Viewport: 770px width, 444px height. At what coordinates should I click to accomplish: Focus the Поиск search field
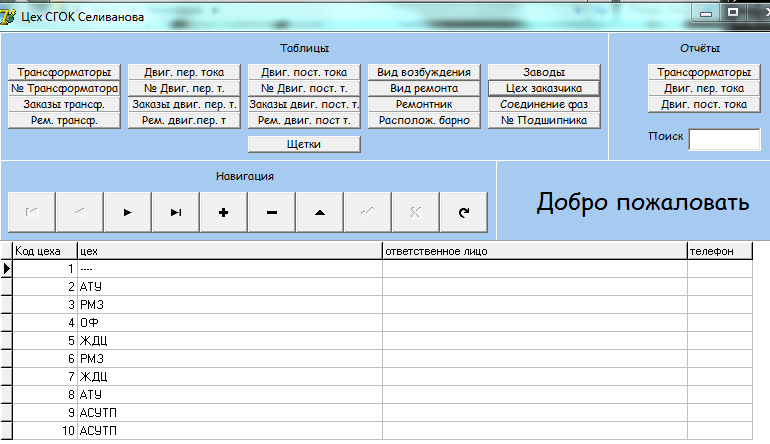pyautogui.click(x=724, y=139)
